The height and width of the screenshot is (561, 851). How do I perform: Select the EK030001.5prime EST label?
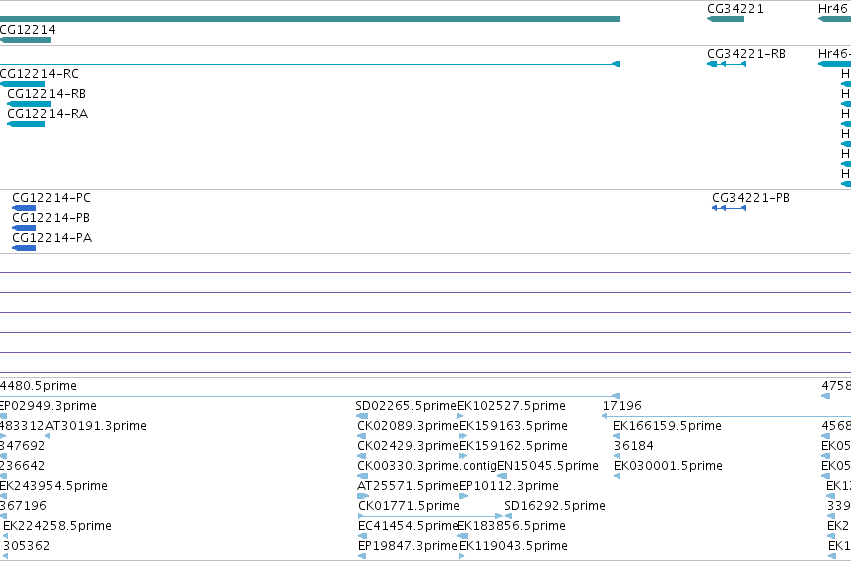point(668,466)
